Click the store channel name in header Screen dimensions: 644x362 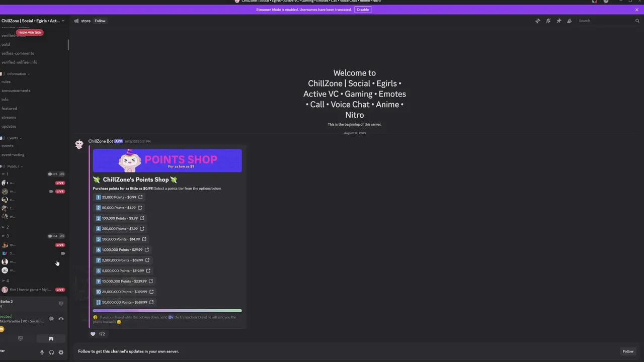point(86,21)
